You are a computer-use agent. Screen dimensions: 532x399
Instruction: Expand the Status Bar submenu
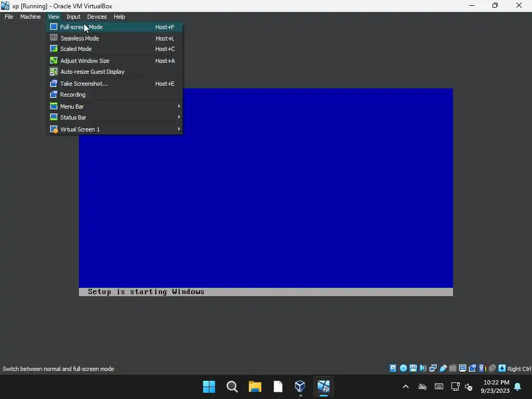[115, 117]
